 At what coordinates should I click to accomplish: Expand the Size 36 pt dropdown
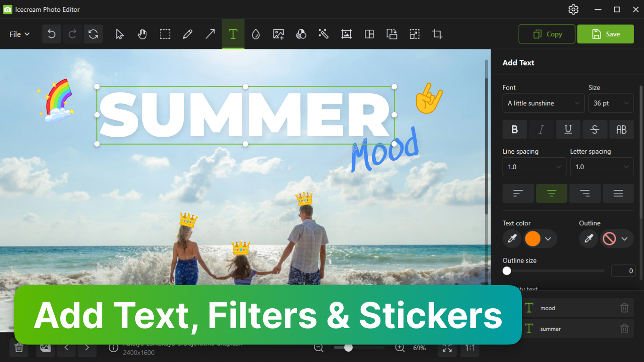(611, 103)
